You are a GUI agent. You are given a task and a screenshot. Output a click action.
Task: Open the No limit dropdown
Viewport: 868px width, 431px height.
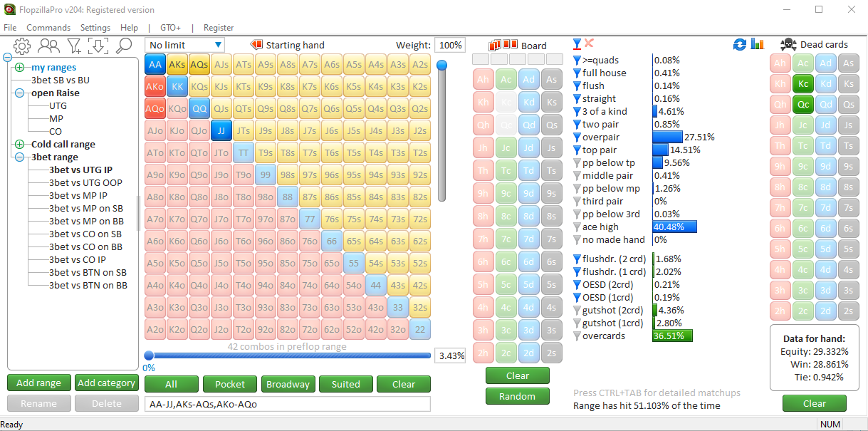pyautogui.click(x=184, y=45)
